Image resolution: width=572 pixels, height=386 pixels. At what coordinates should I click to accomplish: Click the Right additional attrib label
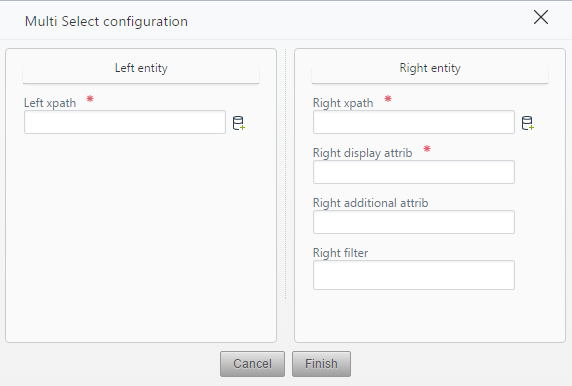coord(371,203)
